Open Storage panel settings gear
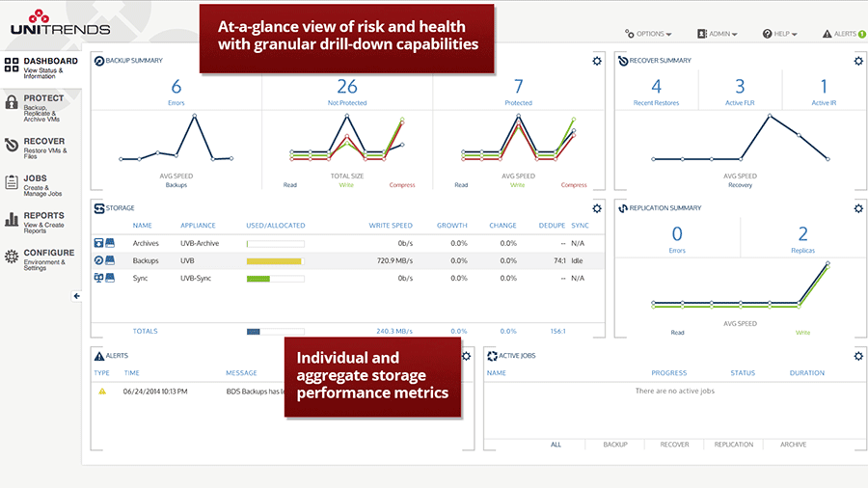Viewport: 868px width, 488px height. tap(597, 208)
